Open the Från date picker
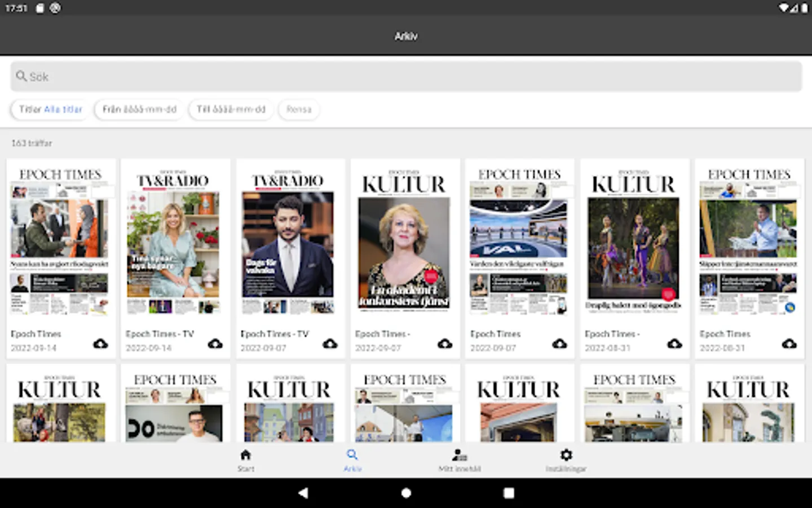This screenshot has height=508, width=812. [x=139, y=110]
